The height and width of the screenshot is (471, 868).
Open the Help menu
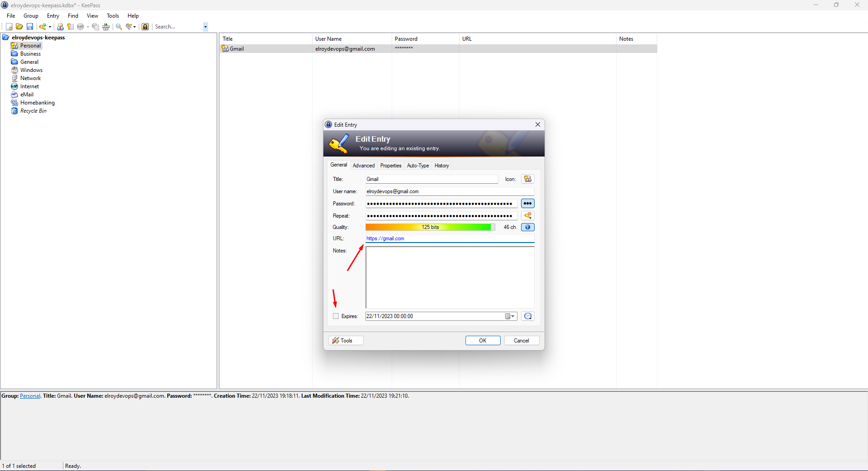[133, 16]
